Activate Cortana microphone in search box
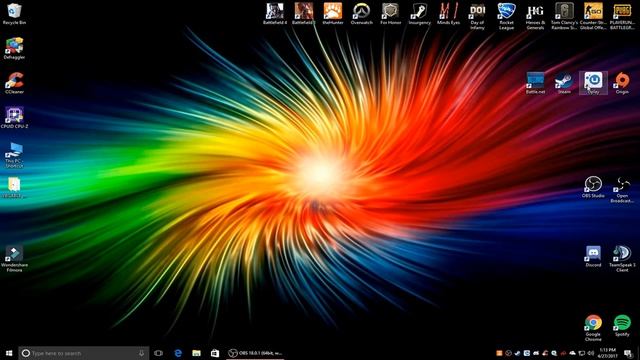The width and height of the screenshot is (640, 360). 141,353
